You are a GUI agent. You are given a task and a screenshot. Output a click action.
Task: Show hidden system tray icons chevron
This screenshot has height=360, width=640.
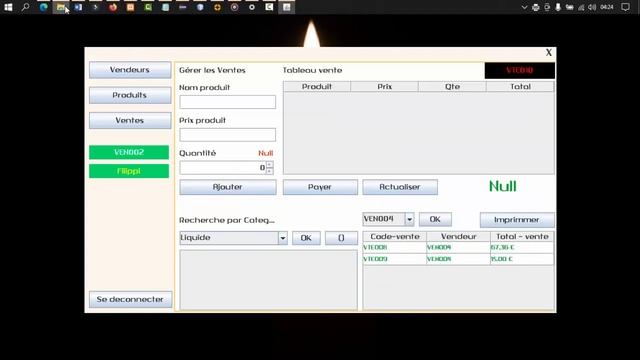coord(524,7)
